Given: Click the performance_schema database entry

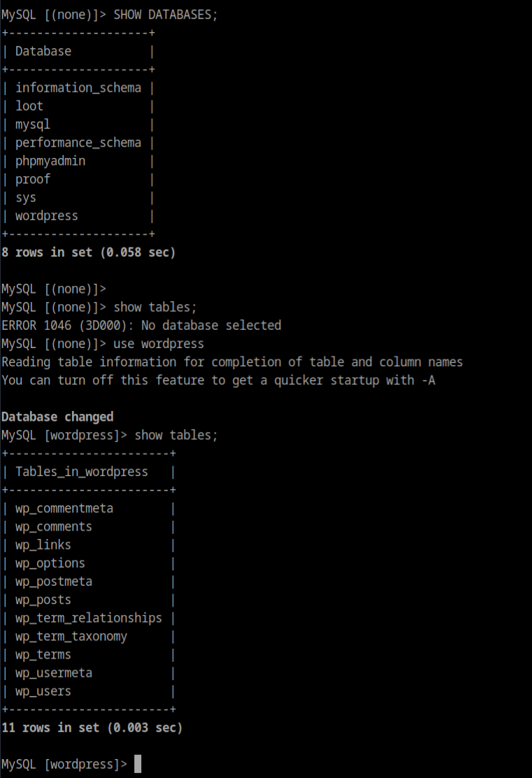Looking at the screenshot, I should (78, 143).
